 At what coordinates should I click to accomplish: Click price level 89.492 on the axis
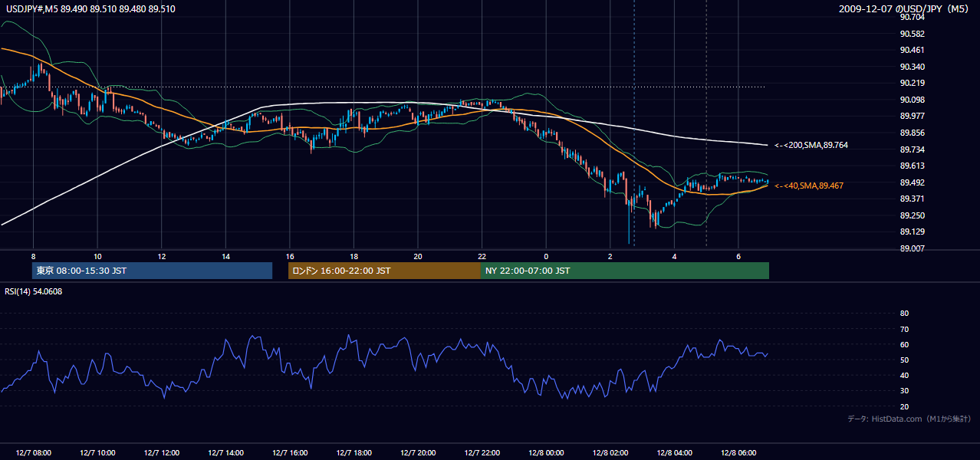point(912,182)
